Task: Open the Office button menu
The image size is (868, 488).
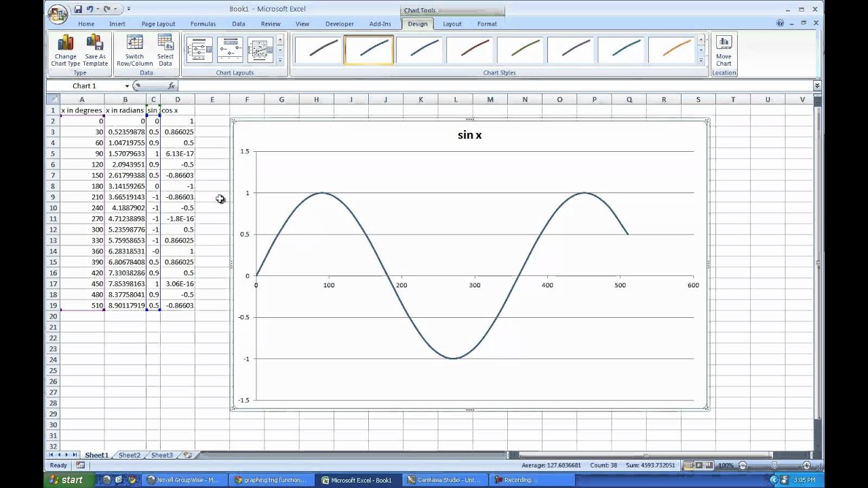Action: [58, 14]
